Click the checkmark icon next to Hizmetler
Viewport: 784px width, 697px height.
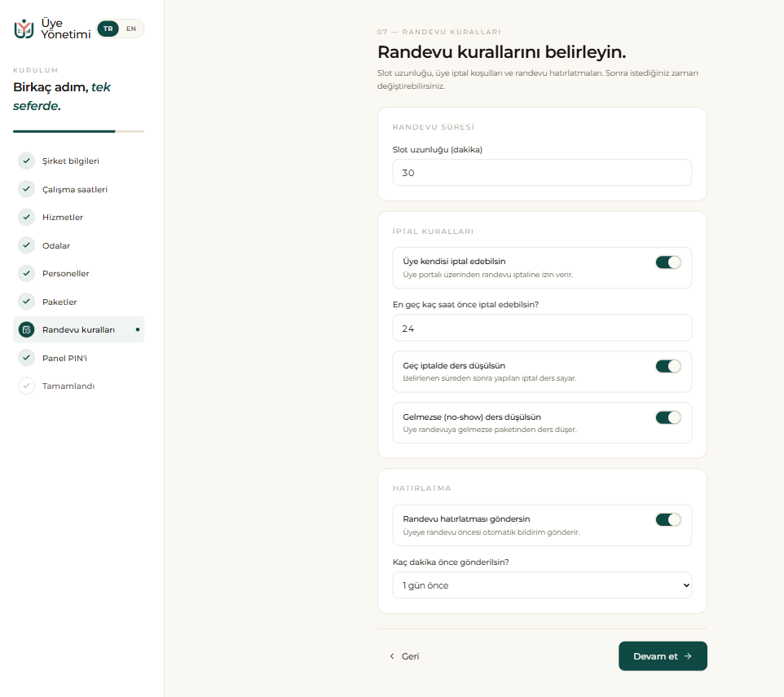point(27,217)
